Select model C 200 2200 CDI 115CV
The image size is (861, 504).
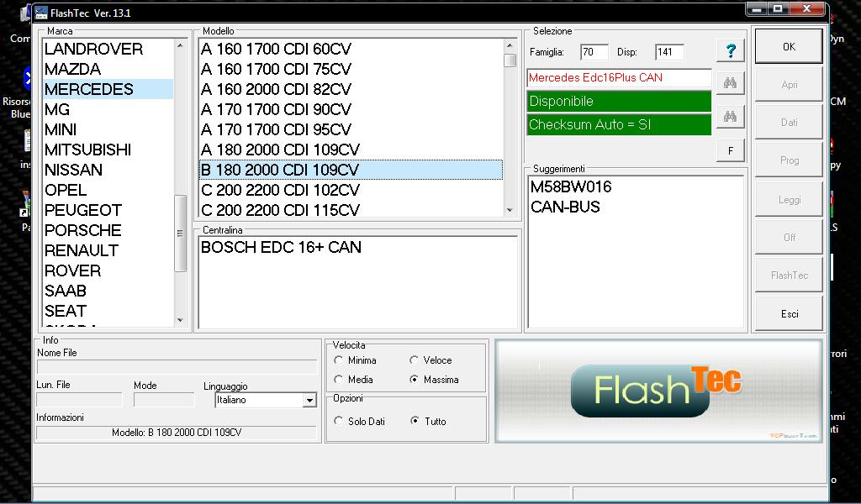click(351, 210)
